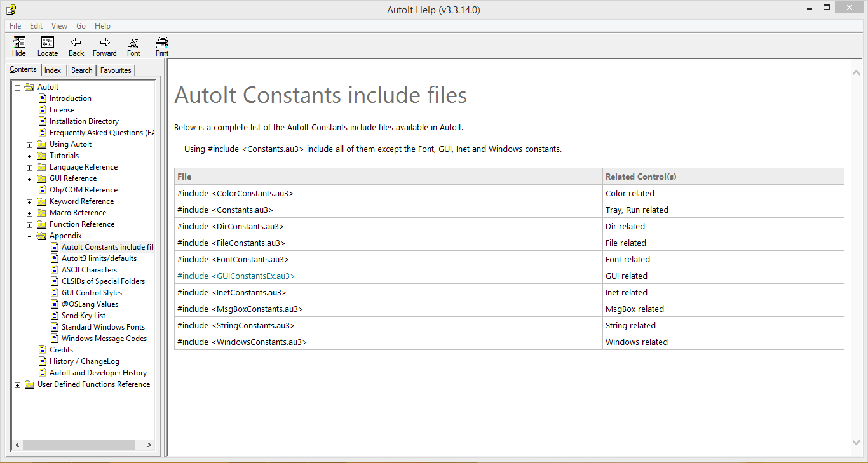868x463 pixels.
Task: Click the GUI Reference folder icon
Action: [41, 178]
